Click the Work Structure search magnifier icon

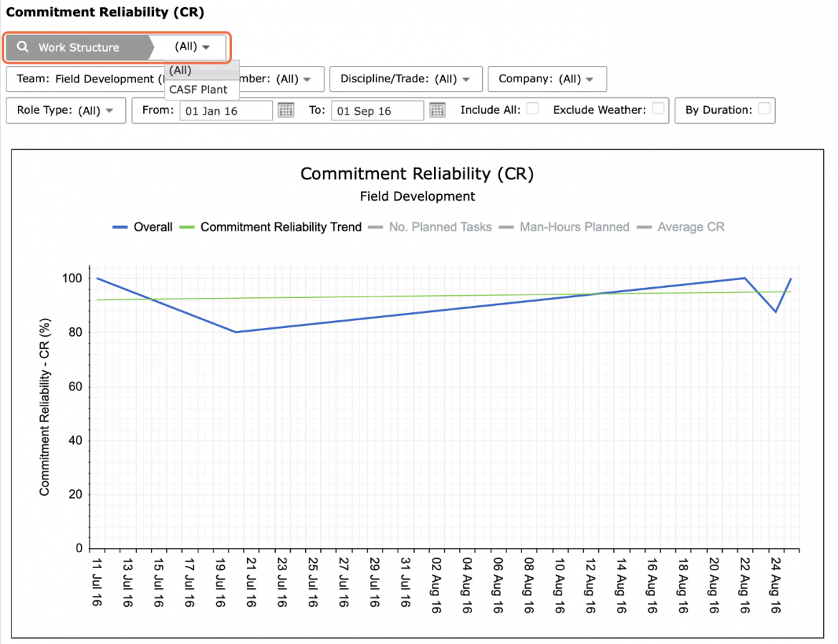(x=22, y=47)
